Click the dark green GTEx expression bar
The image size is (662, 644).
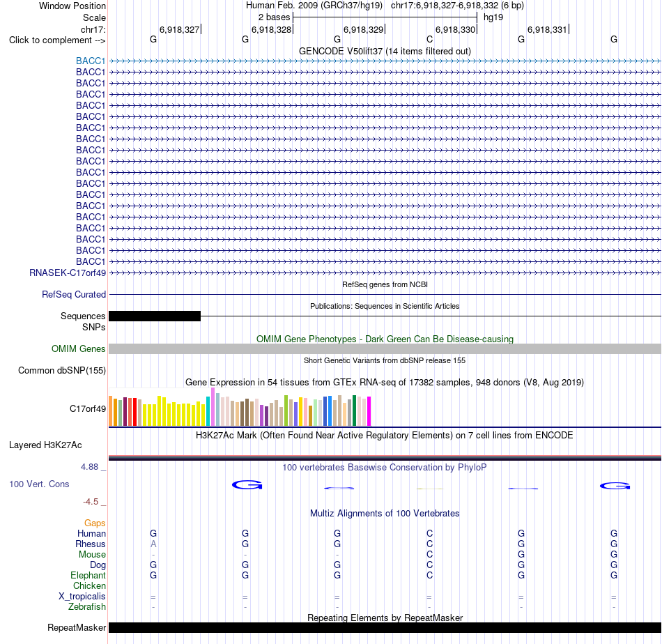[354, 411]
